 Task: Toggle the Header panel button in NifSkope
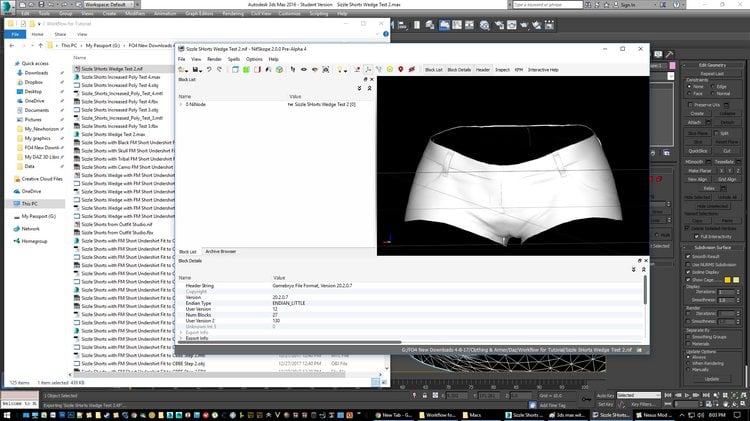click(x=483, y=70)
